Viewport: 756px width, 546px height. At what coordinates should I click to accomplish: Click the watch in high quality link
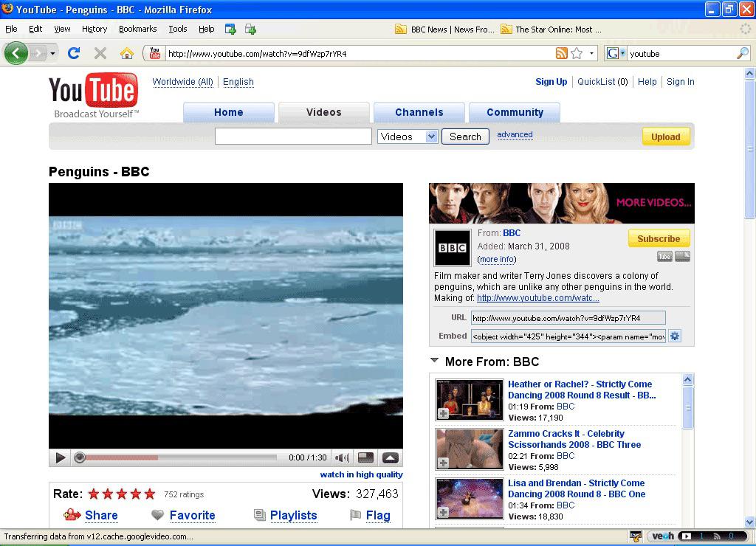coord(361,474)
